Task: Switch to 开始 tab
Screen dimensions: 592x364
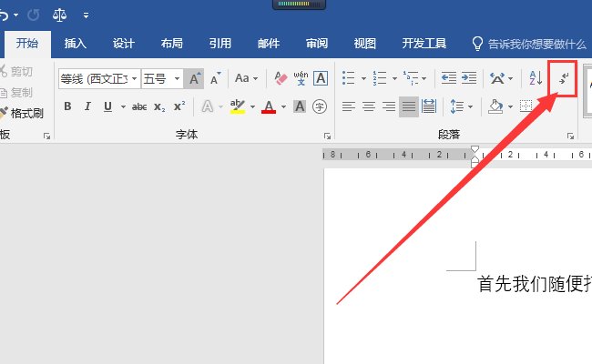Action: click(27, 44)
